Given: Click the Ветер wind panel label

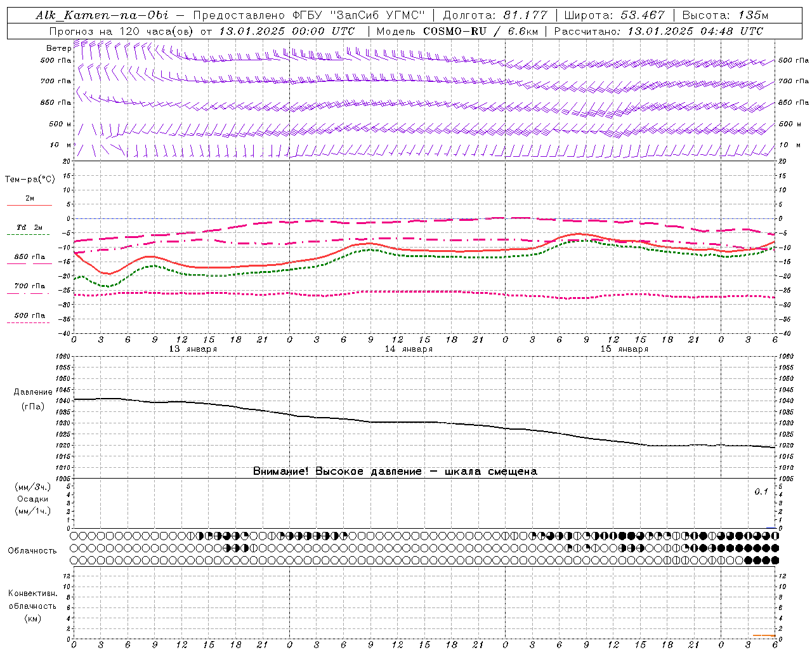Looking at the screenshot, I should tap(58, 48).
